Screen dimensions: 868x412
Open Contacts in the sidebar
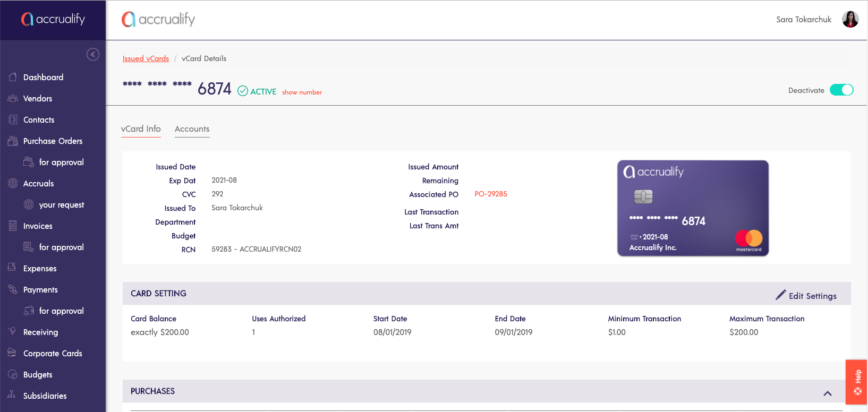39,119
